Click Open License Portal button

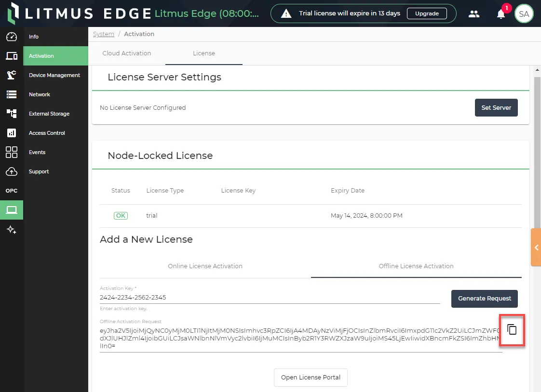[x=311, y=378]
